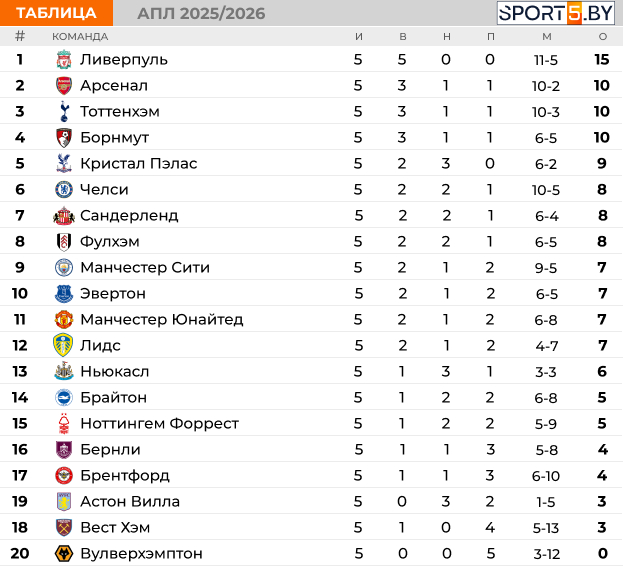This screenshot has width=623, height=566.
Task: Click the Leeds club crest
Action: point(63,345)
